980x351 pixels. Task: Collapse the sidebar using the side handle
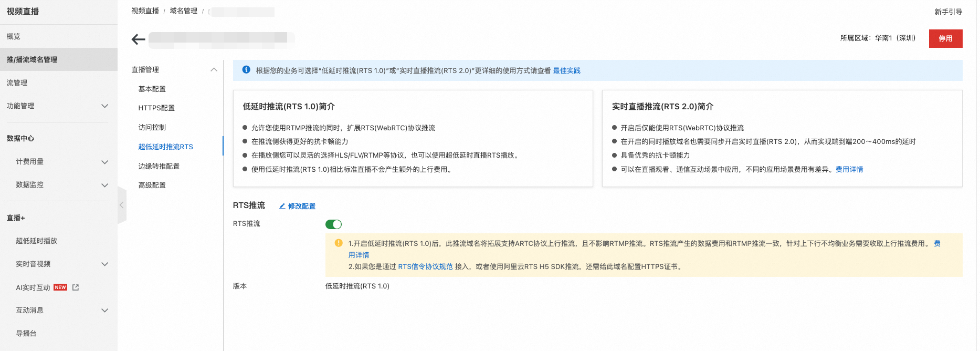(122, 205)
